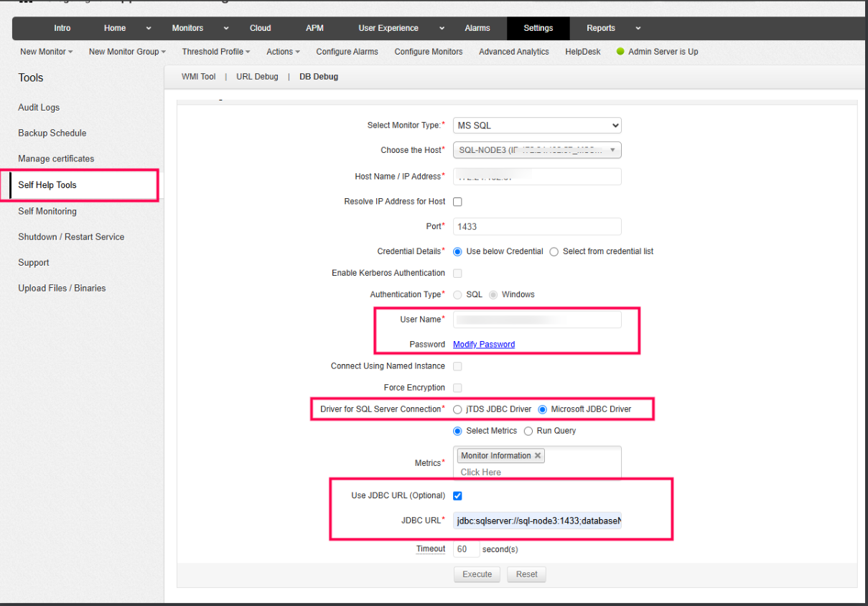Screen dimensions: 868x606
Task: Open the Reports tab dropdown arrow
Action: pyautogui.click(x=638, y=29)
